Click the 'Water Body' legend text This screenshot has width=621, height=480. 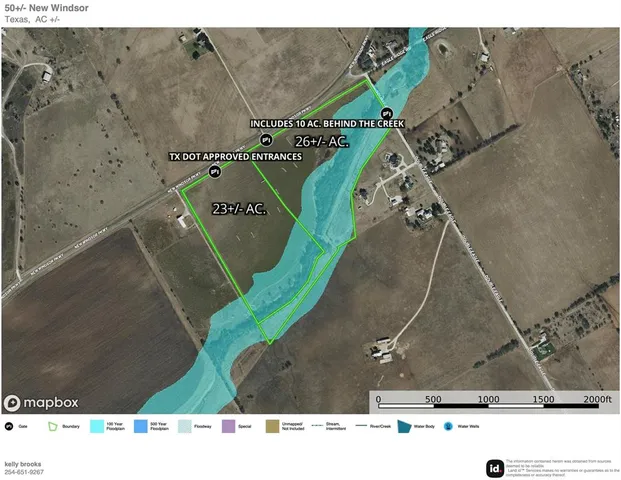point(424,427)
